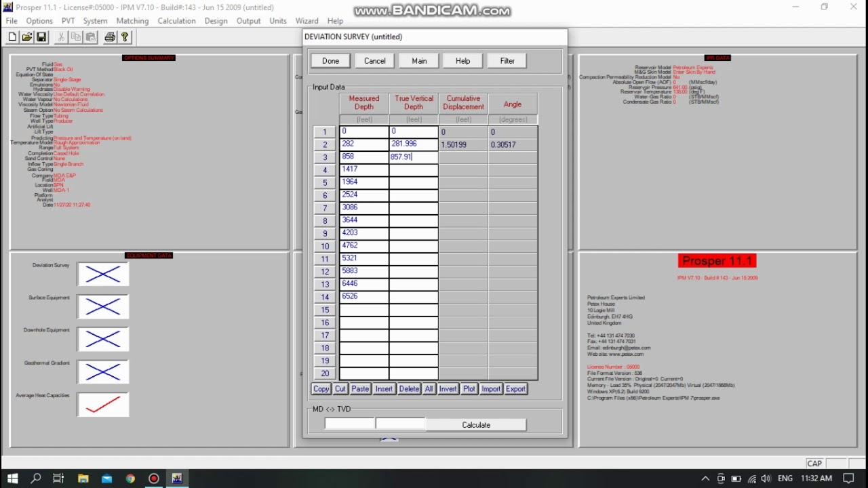This screenshot has width=868, height=488.
Task: Open the Average Heat Capacities thumbnail
Action: (103, 405)
